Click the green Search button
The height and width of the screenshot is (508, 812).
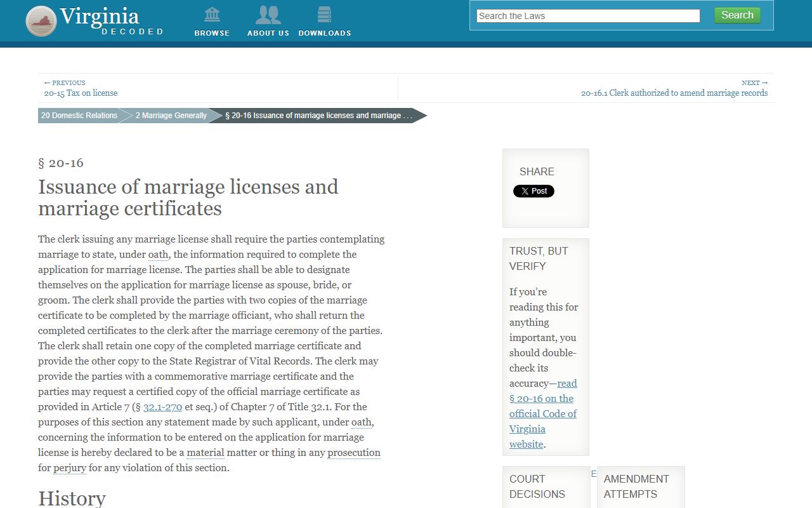737,15
